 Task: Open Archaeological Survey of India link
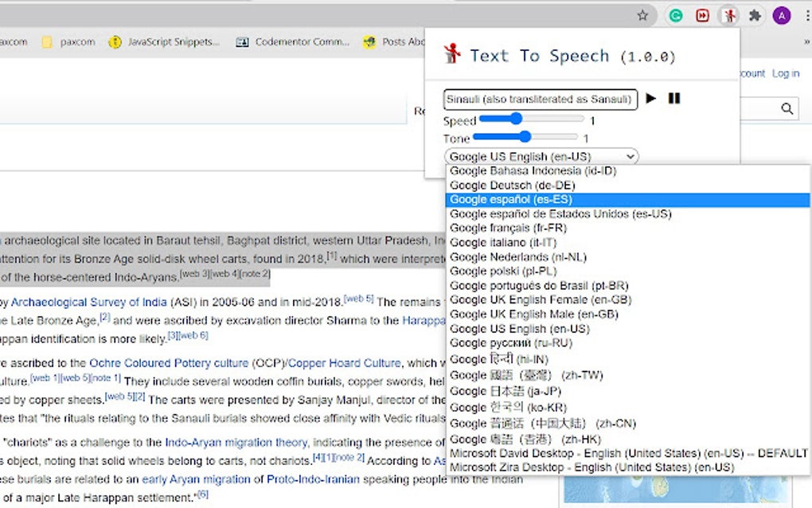(x=88, y=302)
